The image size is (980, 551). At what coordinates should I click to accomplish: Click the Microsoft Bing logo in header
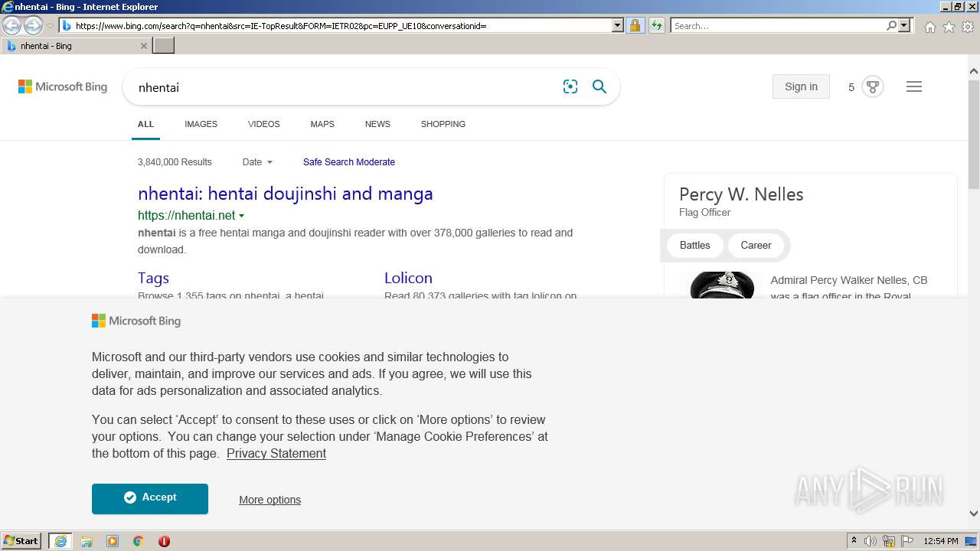tap(63, 87)
